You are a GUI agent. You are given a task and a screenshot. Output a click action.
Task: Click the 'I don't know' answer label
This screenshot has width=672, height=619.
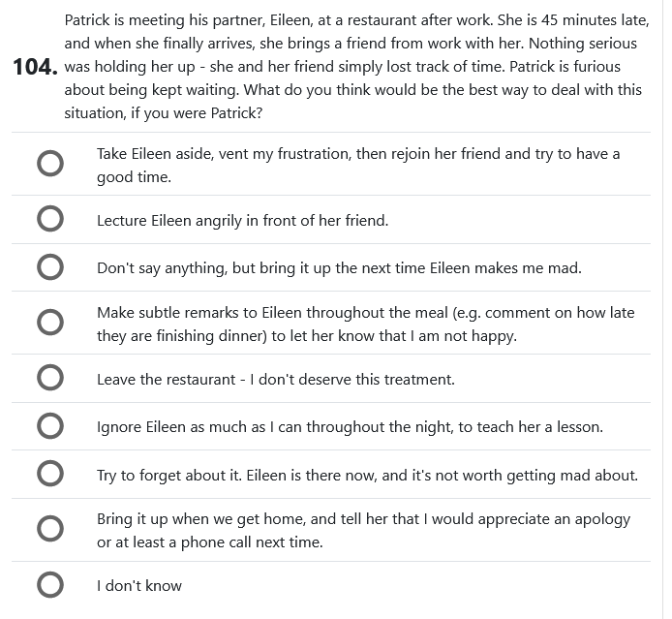coord(139,586)
